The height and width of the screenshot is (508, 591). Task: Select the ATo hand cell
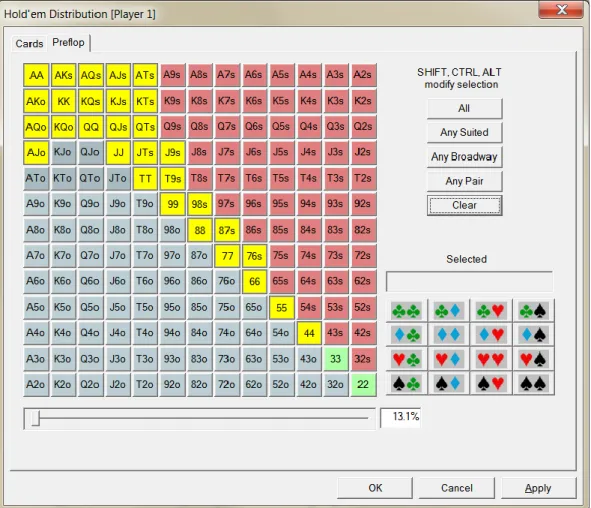click(36, 178)
